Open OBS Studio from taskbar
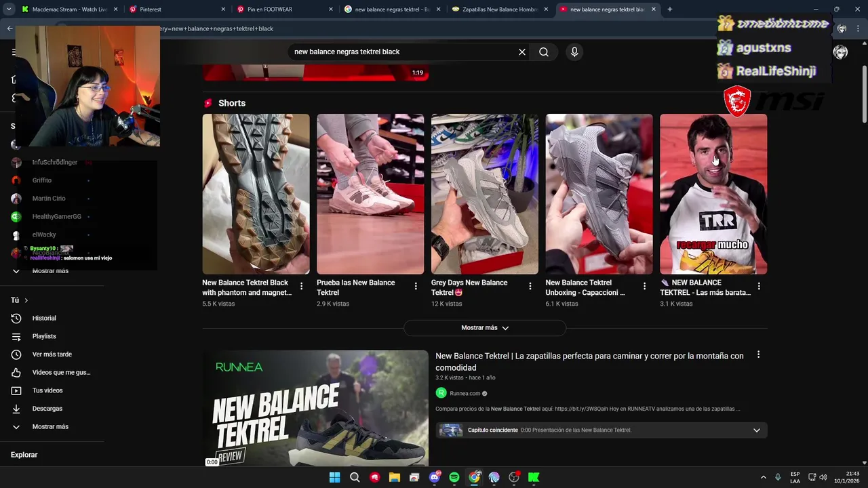Image resolution: width=868 pixels, height=488 pixels. [514, 477]
